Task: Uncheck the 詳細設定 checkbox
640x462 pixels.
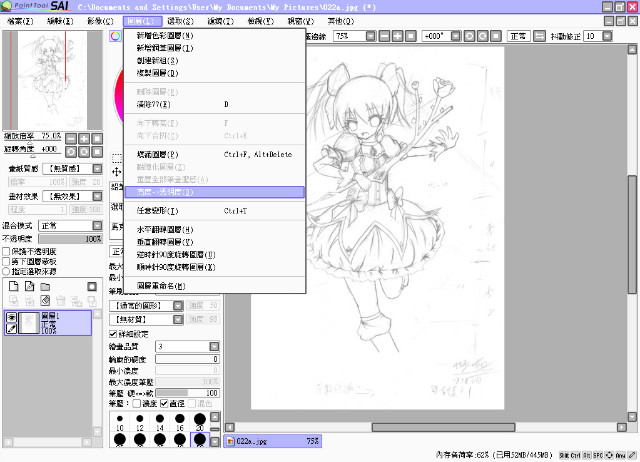Action: point(113,334)
